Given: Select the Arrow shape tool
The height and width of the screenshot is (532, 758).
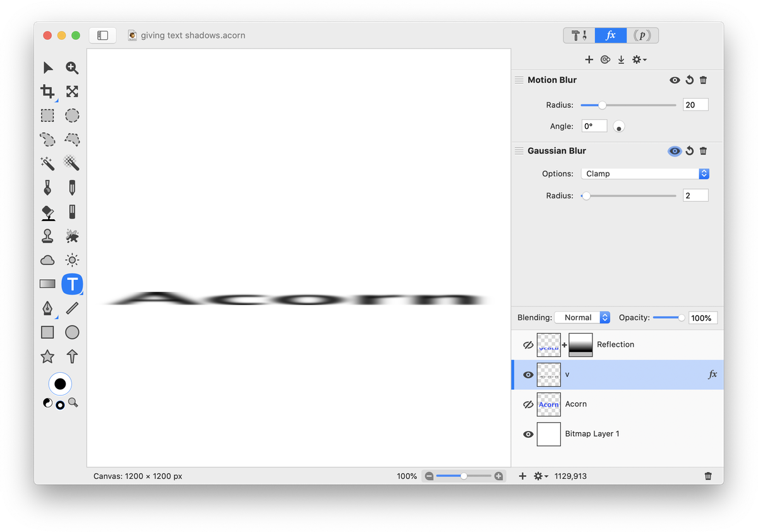Looking at the screenshot, I should 72,356.
